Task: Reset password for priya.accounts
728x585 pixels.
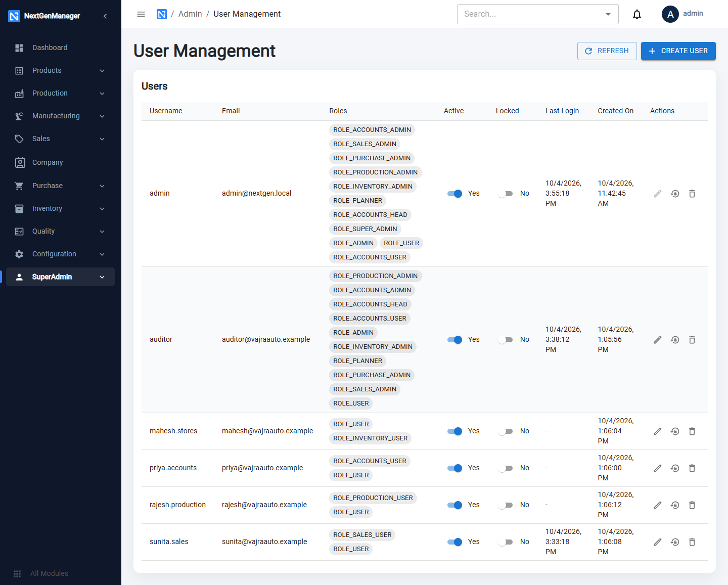Action: click(x=675, y=468)
